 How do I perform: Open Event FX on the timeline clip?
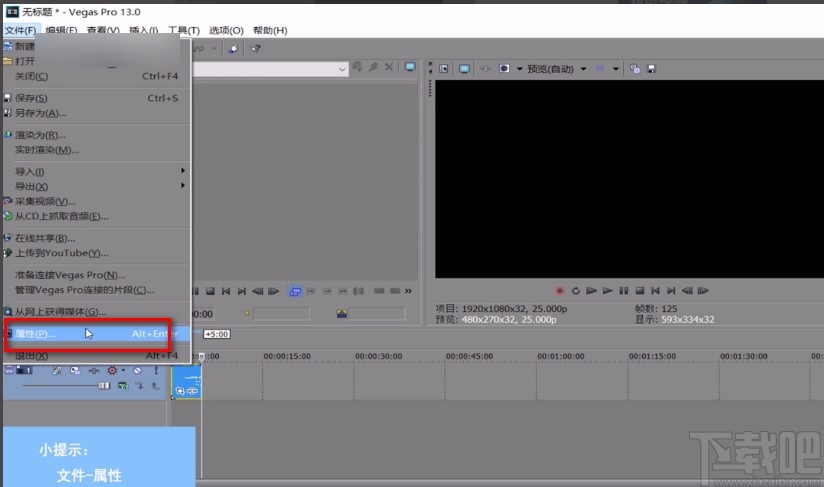click(x=192, y=390)
